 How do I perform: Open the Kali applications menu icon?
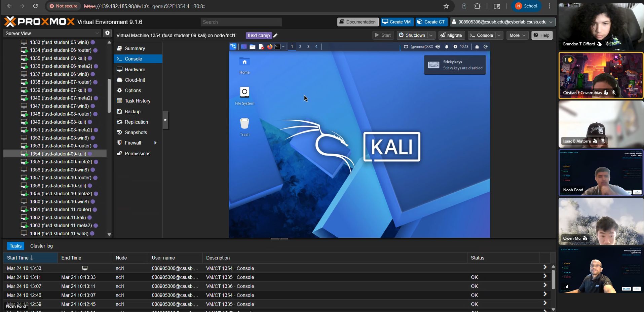click(x=233, y=47)
